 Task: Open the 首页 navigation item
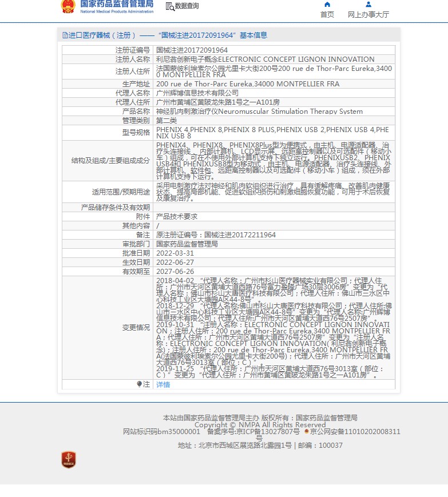(327, 14)
